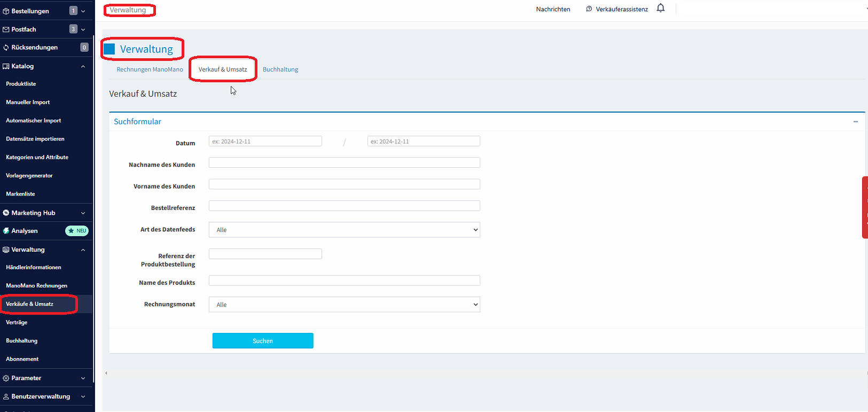Screen dimensions: 868x412
Task: Open Nachrichten in the top bar
Action: [553, 9]
